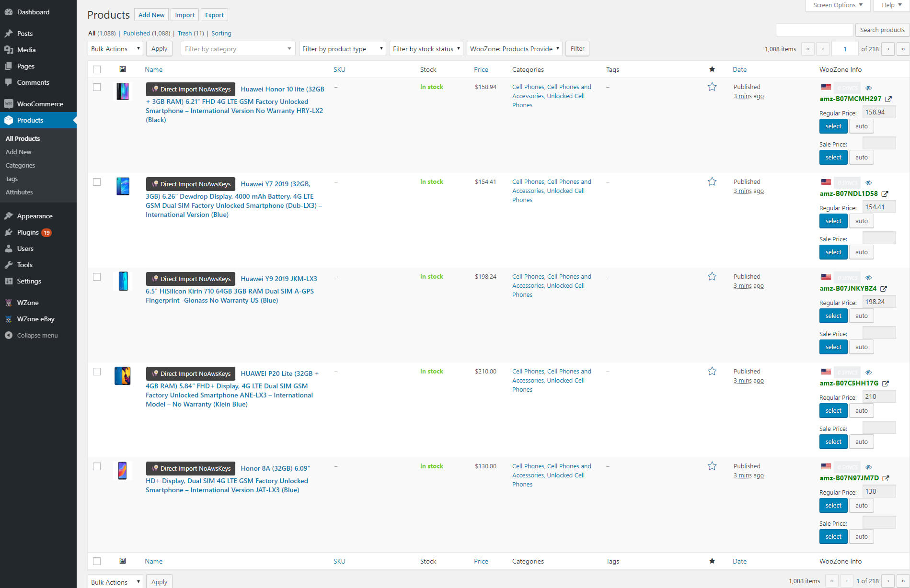Expand the Screen Options panel
The image size is (910, 588).
[x=838, y=5]
